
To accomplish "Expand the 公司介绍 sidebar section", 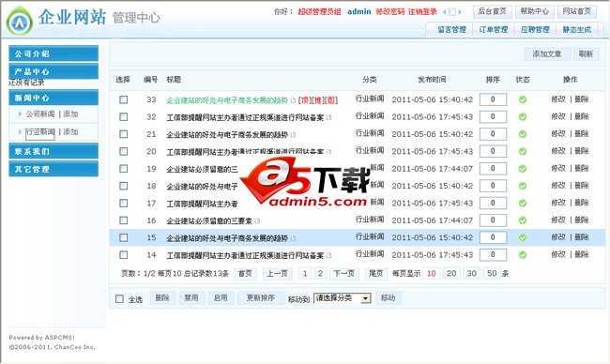I will point(53,53).
